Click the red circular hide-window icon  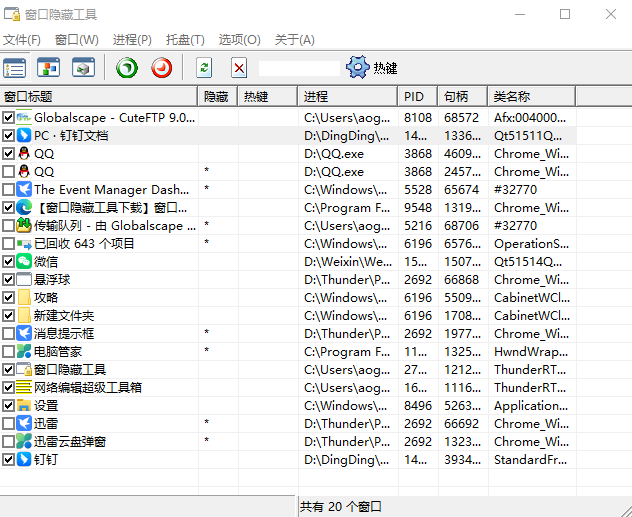(161, 68)
